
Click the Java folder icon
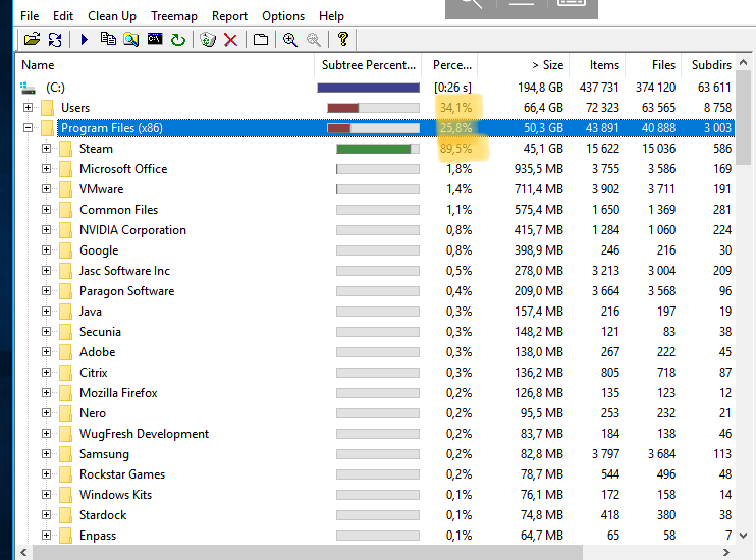pyautogui.click(x=65, y=312)
